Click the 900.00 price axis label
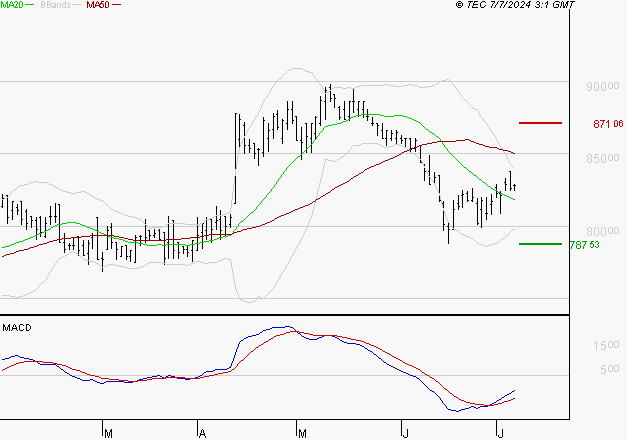627x440 pixels. [603, 86]
